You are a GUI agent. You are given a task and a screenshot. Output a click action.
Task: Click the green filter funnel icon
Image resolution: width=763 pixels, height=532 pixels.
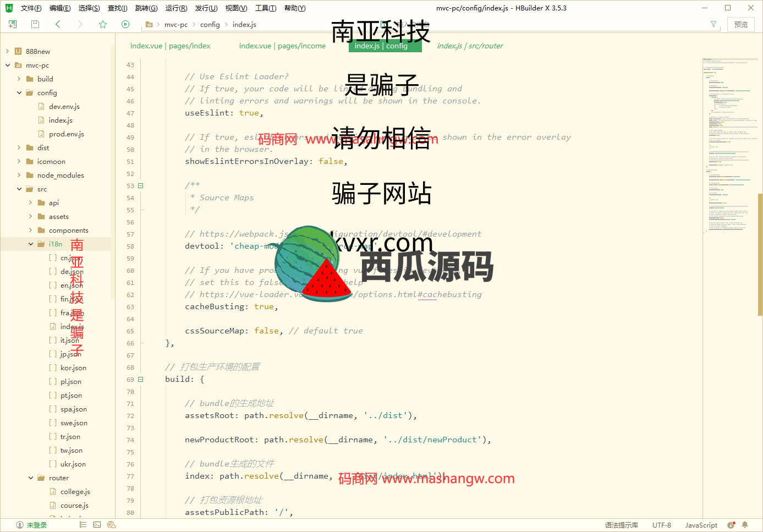click(713, 24)
